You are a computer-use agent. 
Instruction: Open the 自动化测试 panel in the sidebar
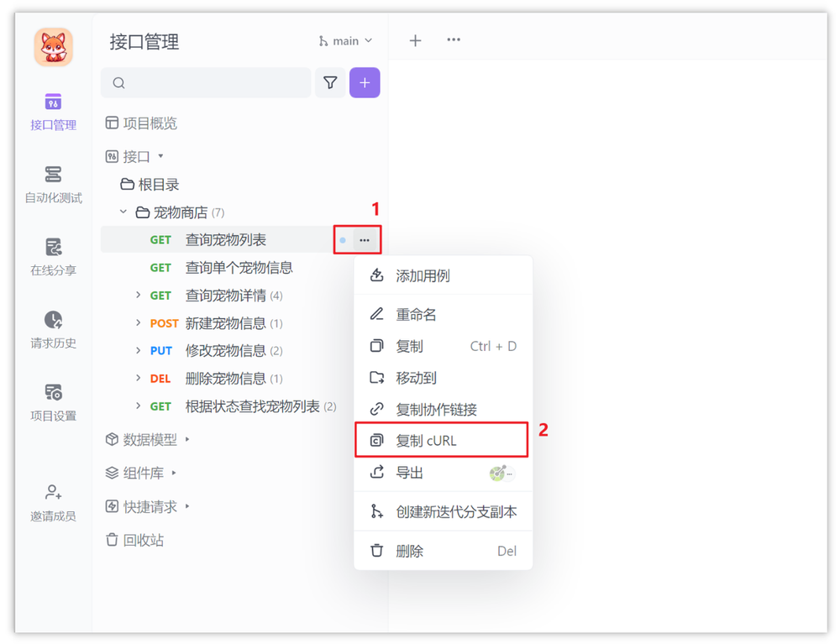(x=53, y=185)
